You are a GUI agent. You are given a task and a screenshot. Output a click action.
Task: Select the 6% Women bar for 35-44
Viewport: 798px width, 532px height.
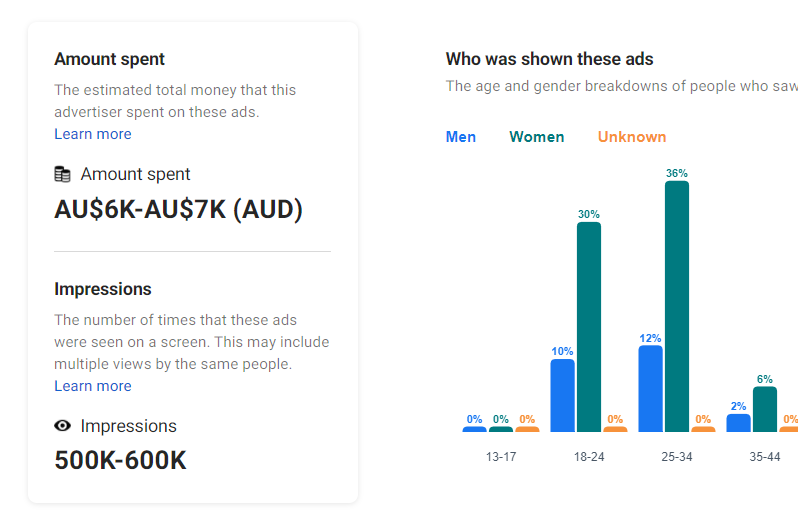click(765, 409)
